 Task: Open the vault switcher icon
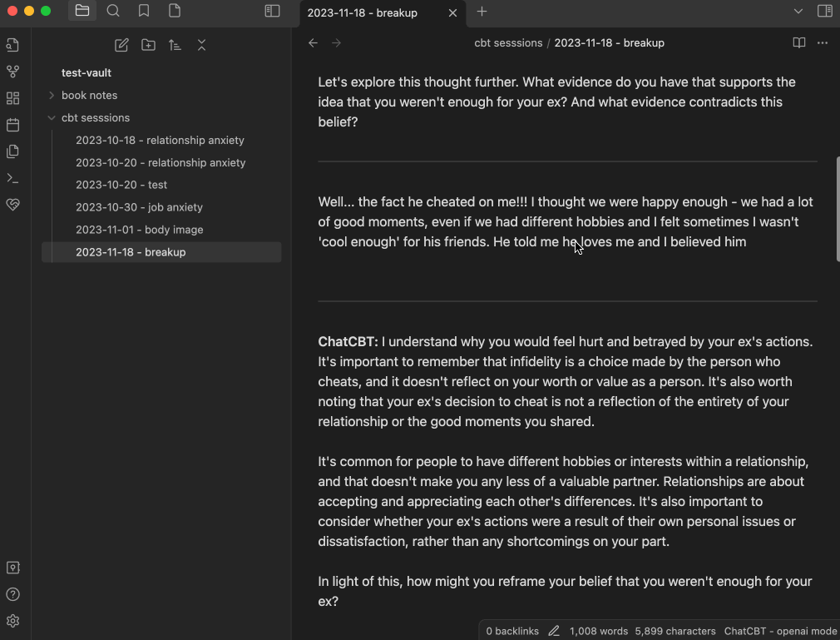point(12,568)
